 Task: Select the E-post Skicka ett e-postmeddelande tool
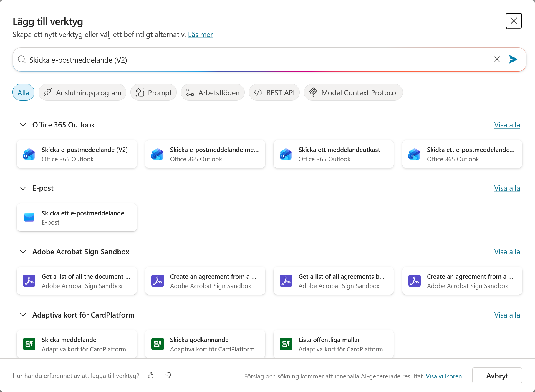(x=77, y=217)
